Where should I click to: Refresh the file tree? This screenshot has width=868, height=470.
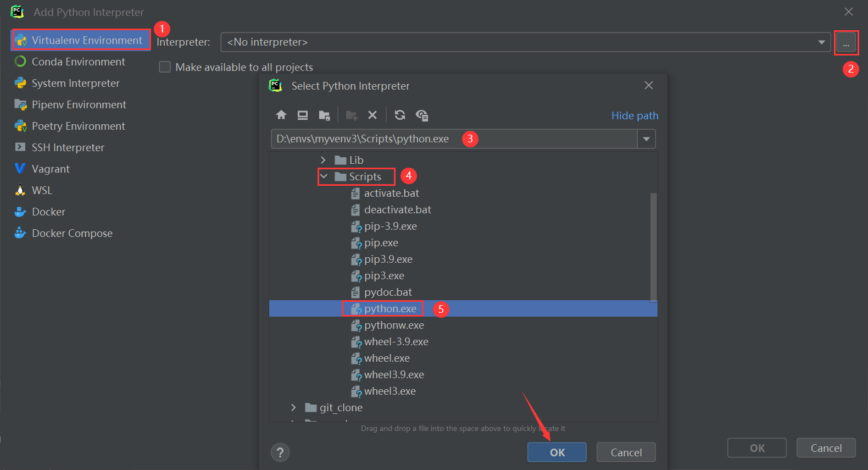[x=400, y=115]
